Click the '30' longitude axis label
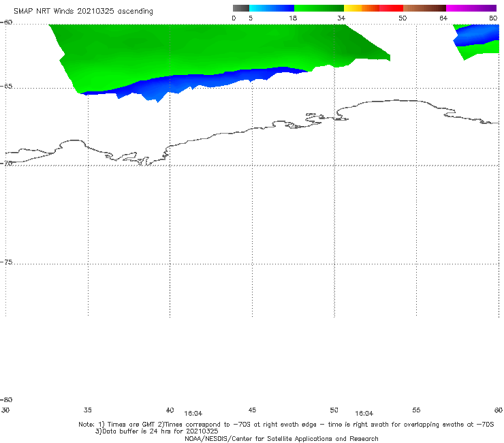Viewport: 504px width, 443px height. click(x=5, y=410)
